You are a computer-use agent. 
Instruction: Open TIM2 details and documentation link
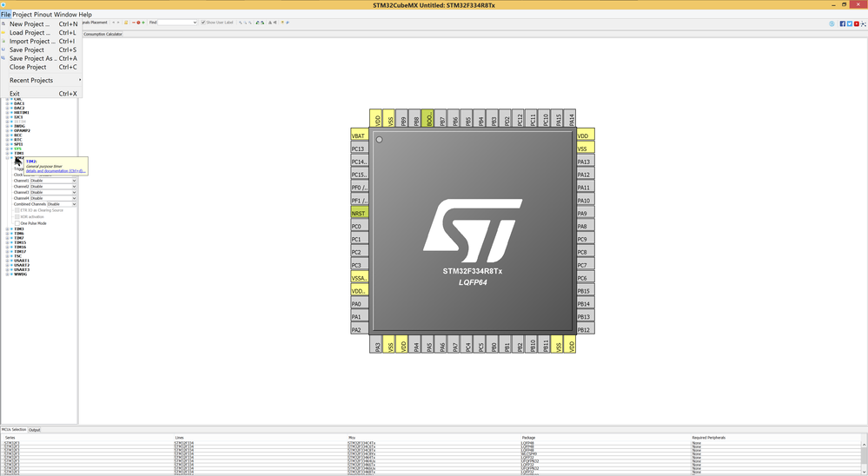[x=56, y=171]
